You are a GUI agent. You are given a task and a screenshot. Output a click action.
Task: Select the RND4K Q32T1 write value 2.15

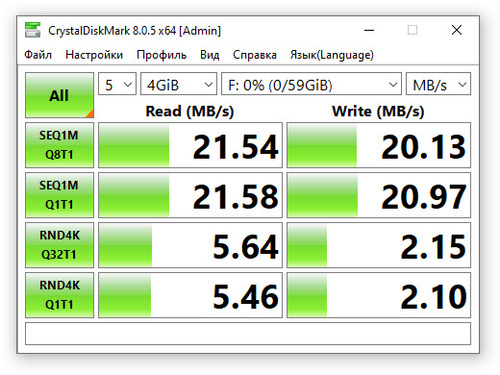tap(379, 245)
